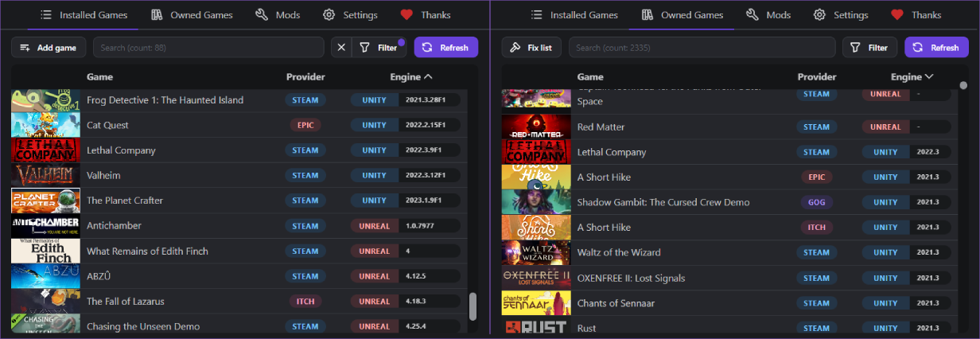Click GOG provider badge for Shadow Gambit
Screen dimensions: 980x339
click(x=817, y=202)
